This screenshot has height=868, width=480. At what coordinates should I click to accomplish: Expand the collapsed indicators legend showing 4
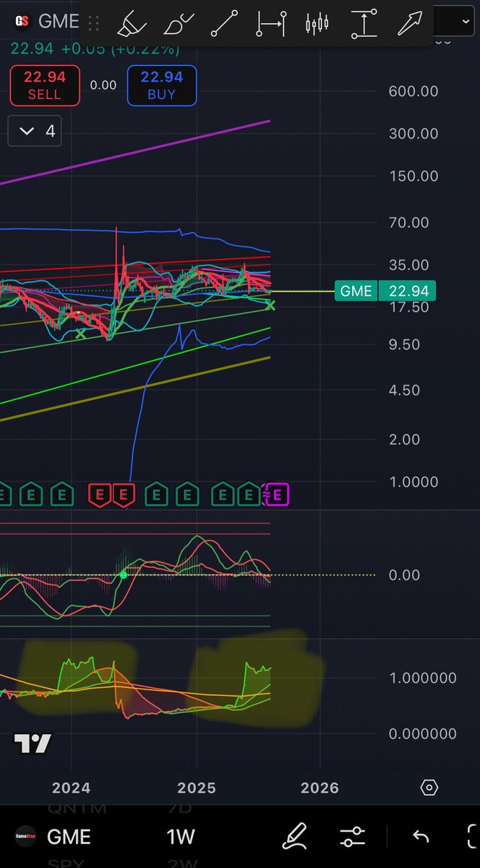(35, 131)
